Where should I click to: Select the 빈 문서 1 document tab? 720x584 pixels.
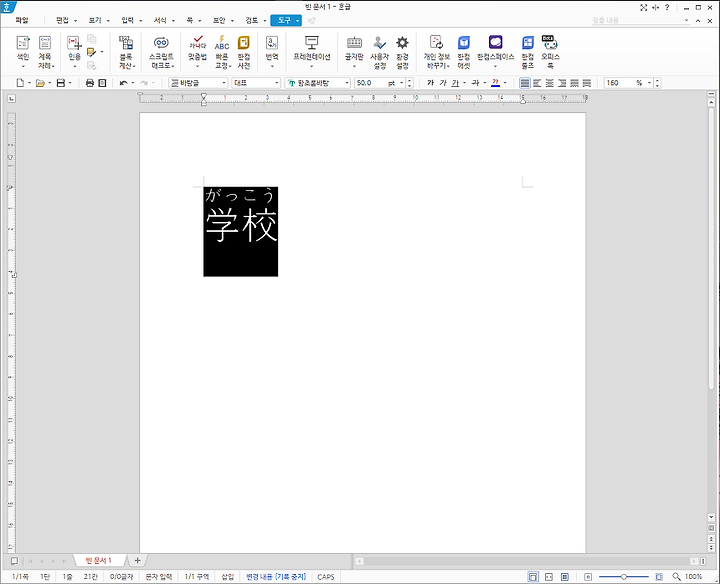[98, 561]
